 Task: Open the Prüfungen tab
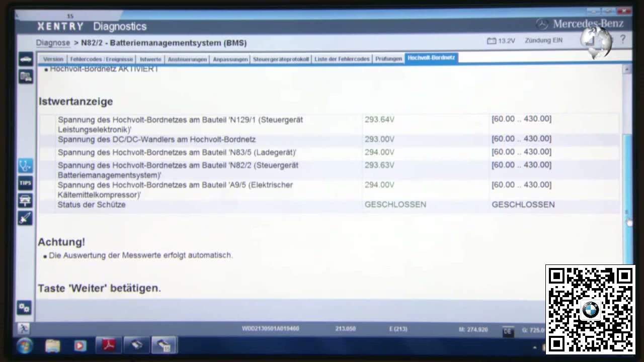[388, 59]
